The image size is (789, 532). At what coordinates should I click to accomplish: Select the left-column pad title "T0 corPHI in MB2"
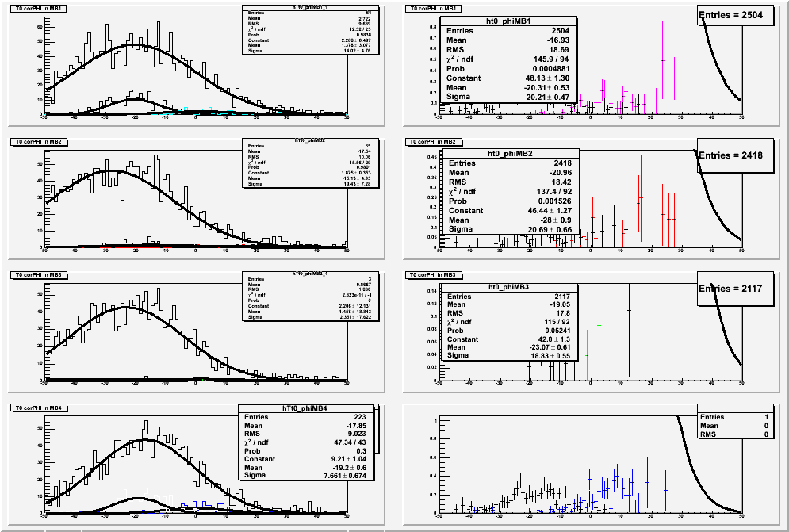point(39,142)
